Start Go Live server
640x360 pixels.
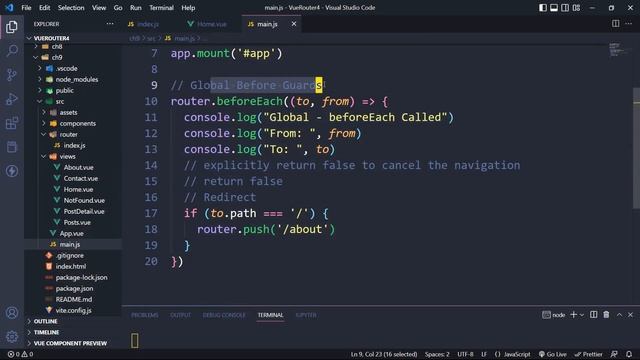point(552,354)
